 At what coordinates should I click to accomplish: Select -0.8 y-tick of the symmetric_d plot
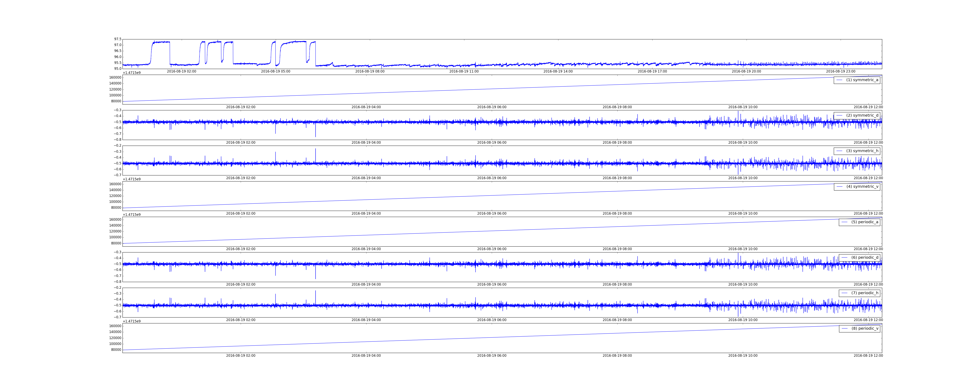point(117,140)
